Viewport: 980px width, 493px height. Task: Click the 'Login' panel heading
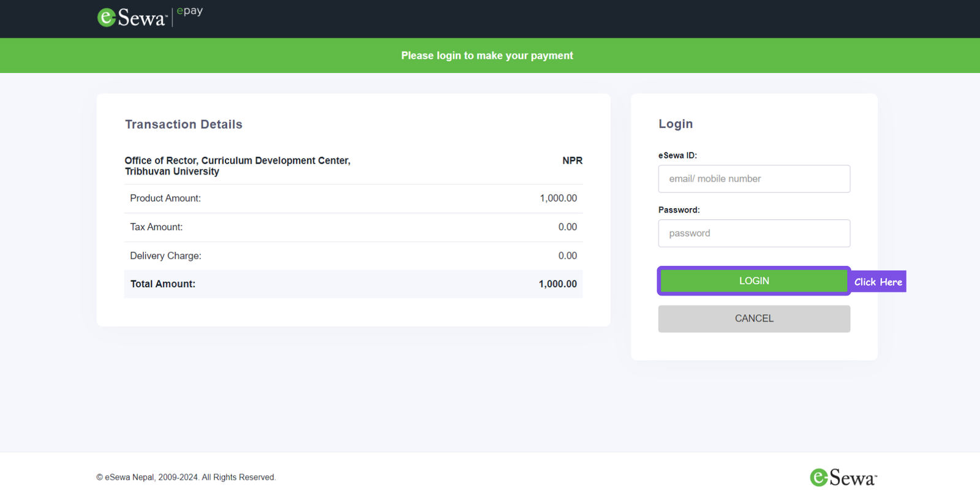[676, 124]
